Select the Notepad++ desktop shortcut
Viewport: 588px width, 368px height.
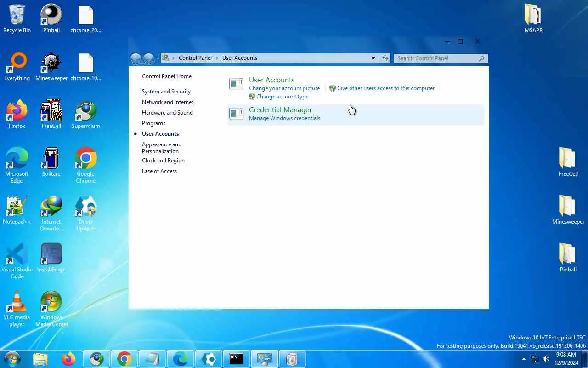click(17, 210)
